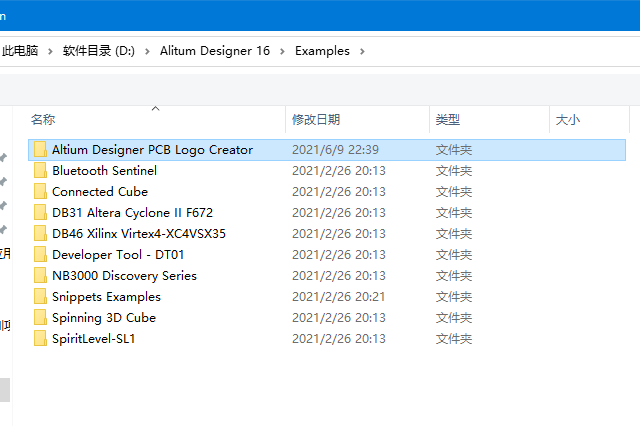This screenshot has width=640, height=426.
Task: Open the chevron after Examples breadcrumb
Action: [361, 51]
